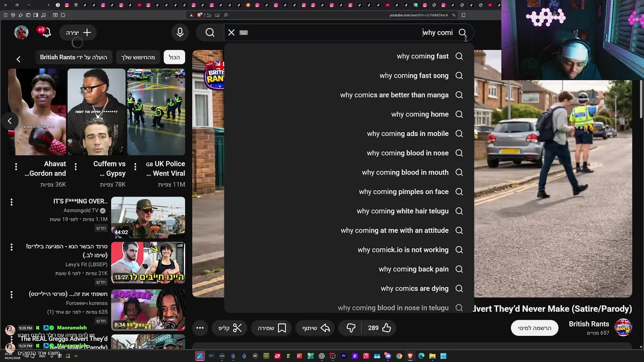
Task: Open Chrome from the taskbar
Action: coord(399,356)
